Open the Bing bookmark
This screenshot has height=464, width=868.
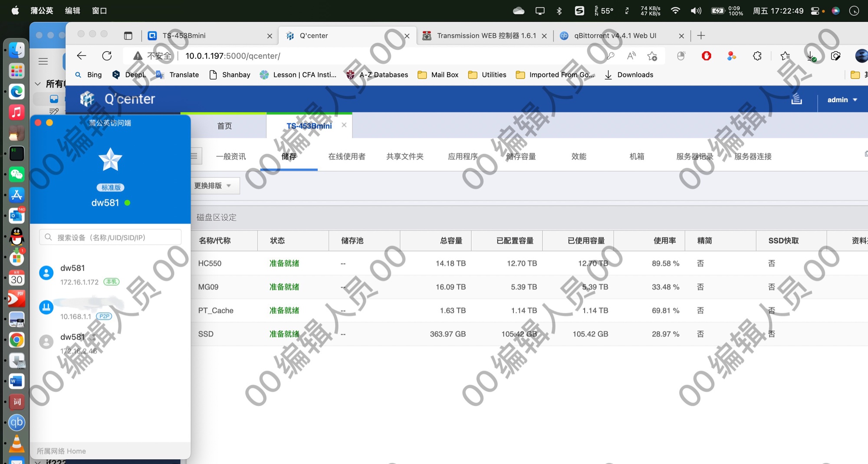89,75
